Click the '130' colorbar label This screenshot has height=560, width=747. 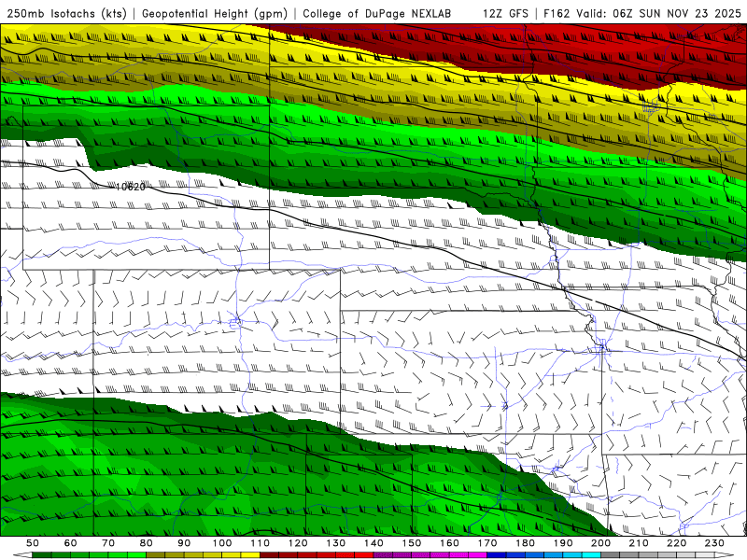point(336,543)
